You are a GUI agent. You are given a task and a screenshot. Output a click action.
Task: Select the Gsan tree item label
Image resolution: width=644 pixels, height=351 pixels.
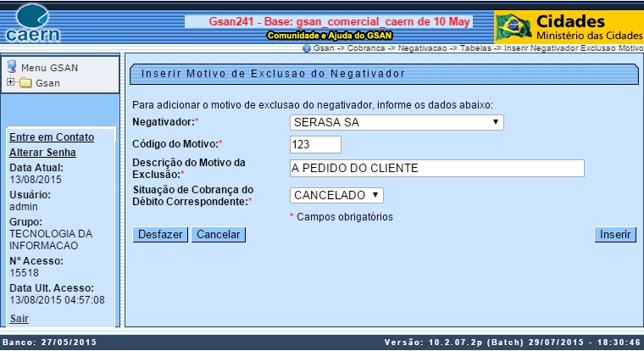[47, 83]
